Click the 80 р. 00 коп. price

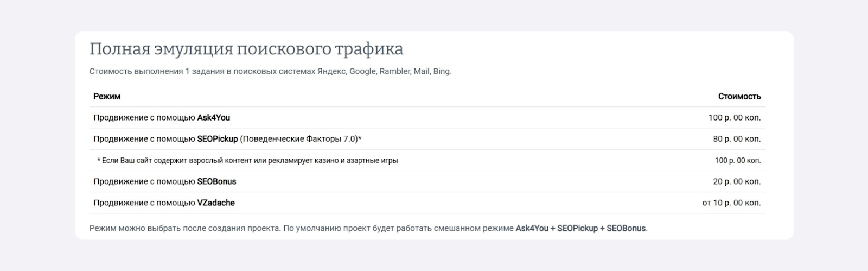(x=736, y=138)
